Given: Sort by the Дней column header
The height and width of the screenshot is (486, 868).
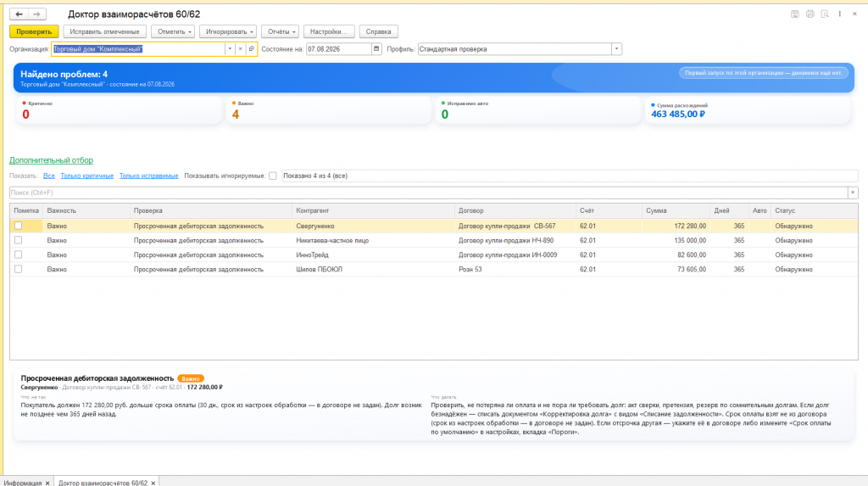Looking at the screenshot, I should tap(730, 210).
